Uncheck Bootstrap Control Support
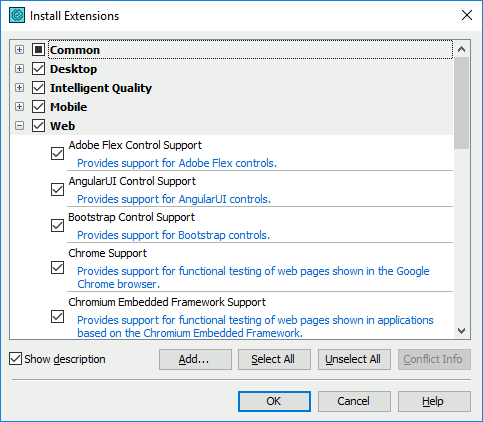This screenshot has width=483, height=422. [x=57, y=225]
